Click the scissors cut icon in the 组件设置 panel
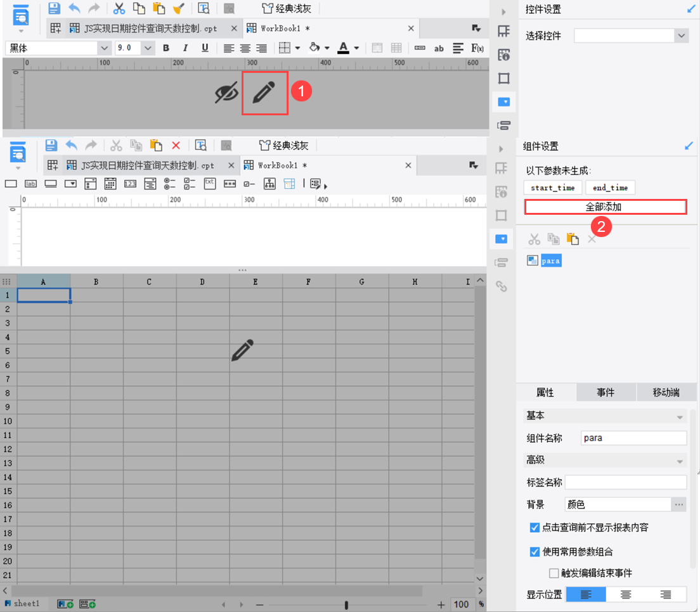Screen dimensions: 700x612 tap(534, 239)
